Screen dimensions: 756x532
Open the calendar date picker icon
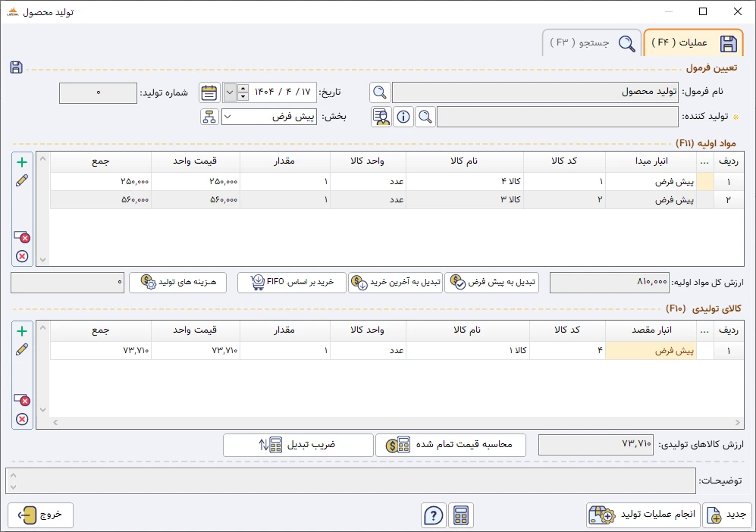209,92
